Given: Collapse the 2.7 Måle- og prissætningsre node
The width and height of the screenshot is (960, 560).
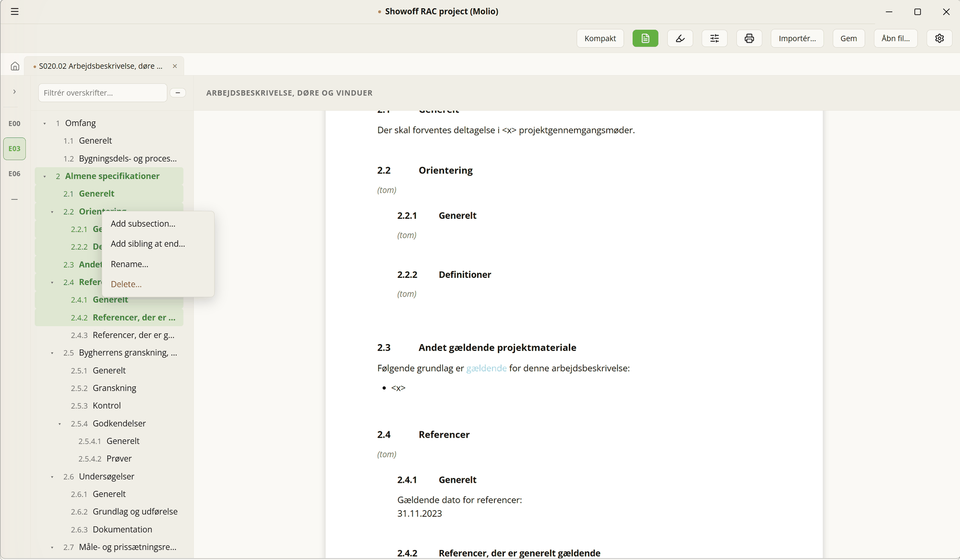Looking at the screenshot, I should coord(52,548).
